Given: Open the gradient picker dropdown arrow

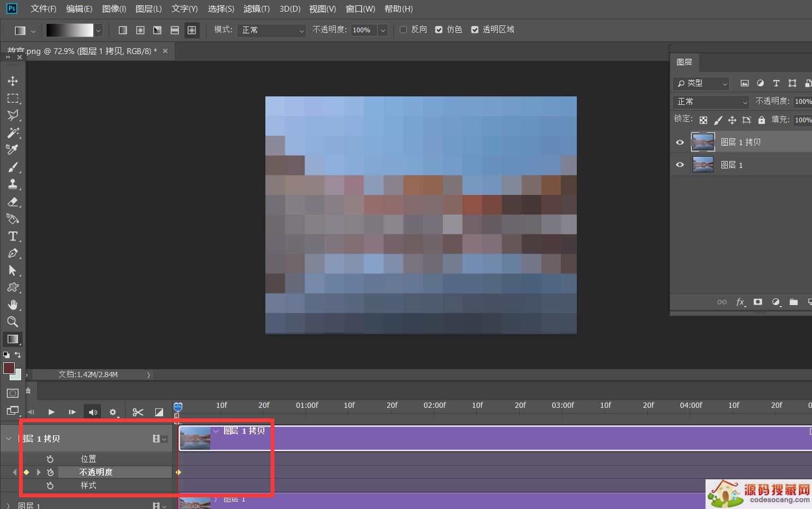Looking at the screenshot, I should coord(98,30).
